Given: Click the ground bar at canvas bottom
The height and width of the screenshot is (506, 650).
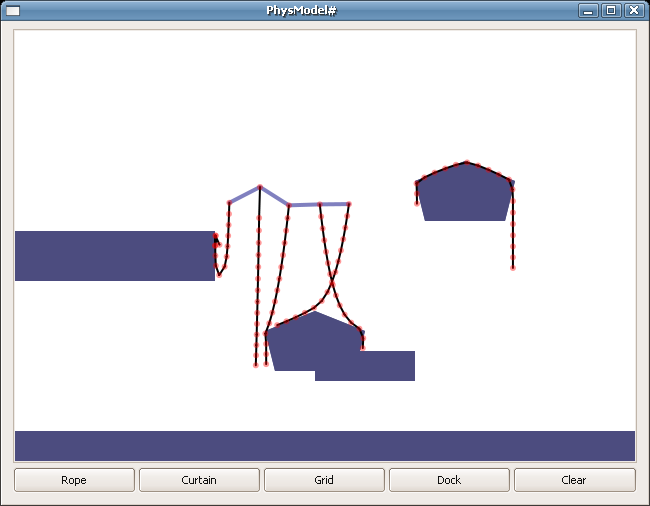Looking at the screenshot, I should click(325, 445).
